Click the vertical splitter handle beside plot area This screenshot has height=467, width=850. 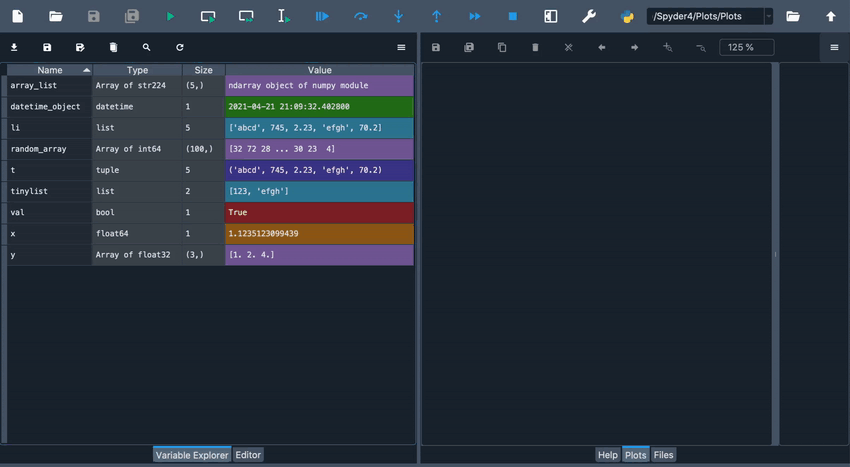[x=775, y=254]
